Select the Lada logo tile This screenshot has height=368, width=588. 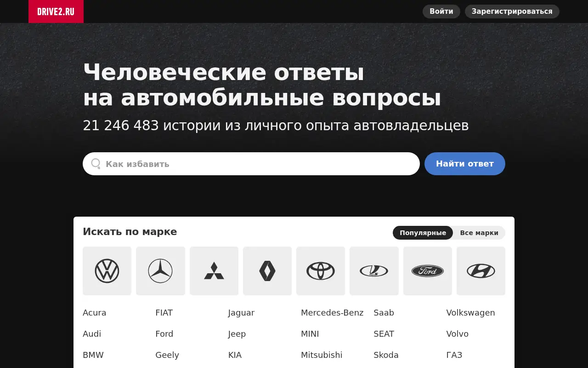point(374,271)
